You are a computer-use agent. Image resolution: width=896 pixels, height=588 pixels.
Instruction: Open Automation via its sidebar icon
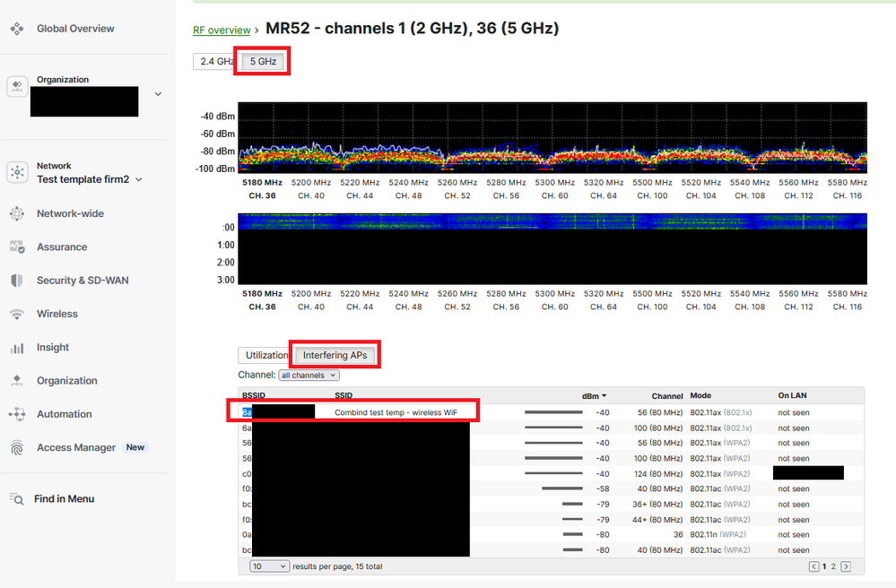click(16, 414)
